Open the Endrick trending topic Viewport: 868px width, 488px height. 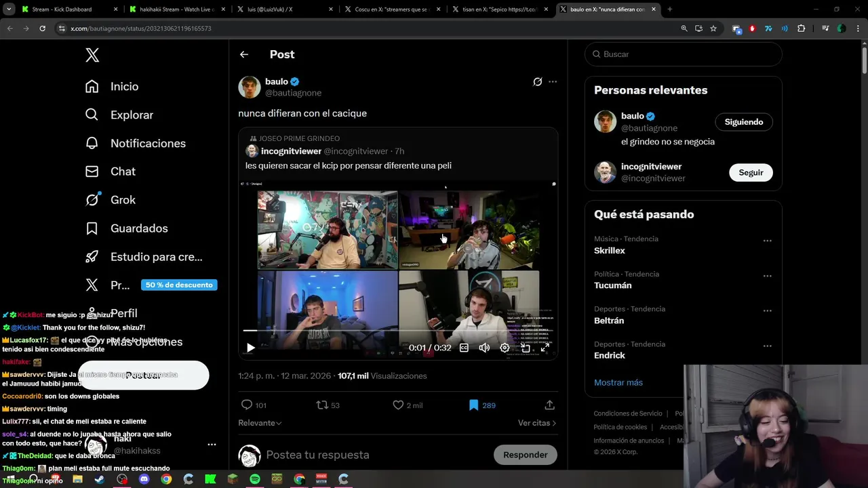pyautogui.click(x=610, y=355)
